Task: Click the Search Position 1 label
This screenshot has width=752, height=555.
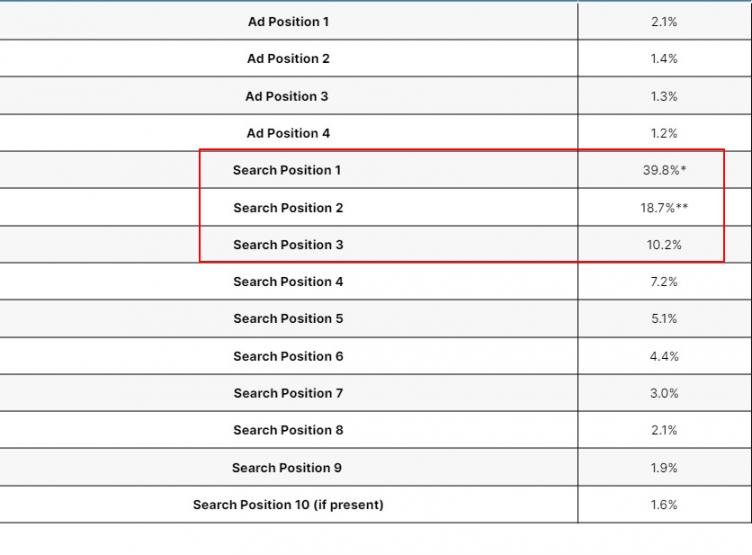Action: 287,170
